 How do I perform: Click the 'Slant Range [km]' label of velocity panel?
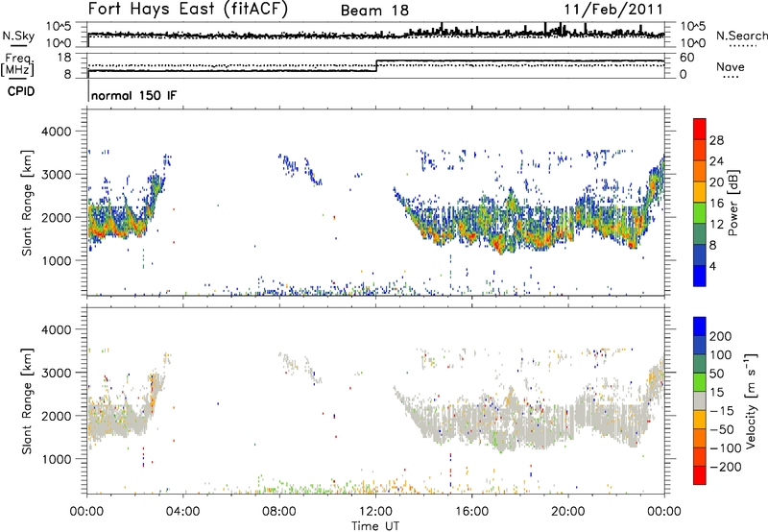[x=27, y=401]
